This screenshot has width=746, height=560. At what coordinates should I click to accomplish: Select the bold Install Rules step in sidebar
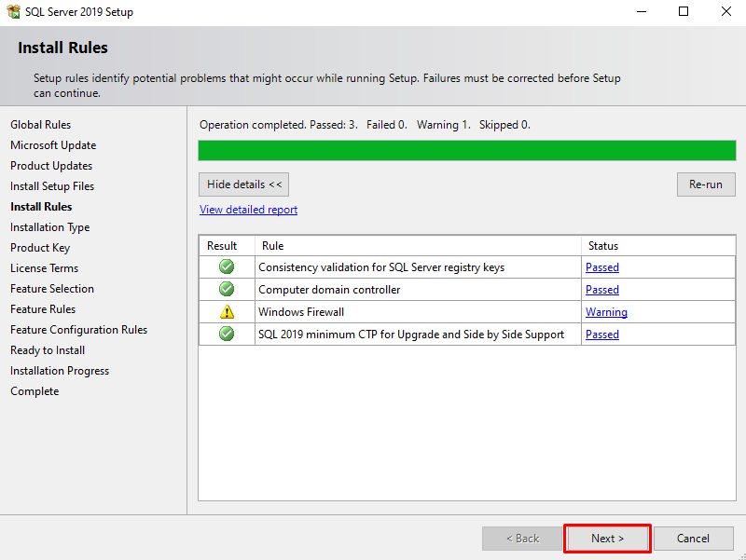click(41, 207)
